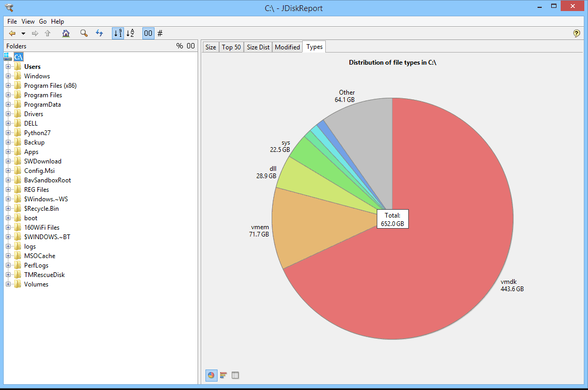Click the Forward arrow toolbar icon

(35, 33)
